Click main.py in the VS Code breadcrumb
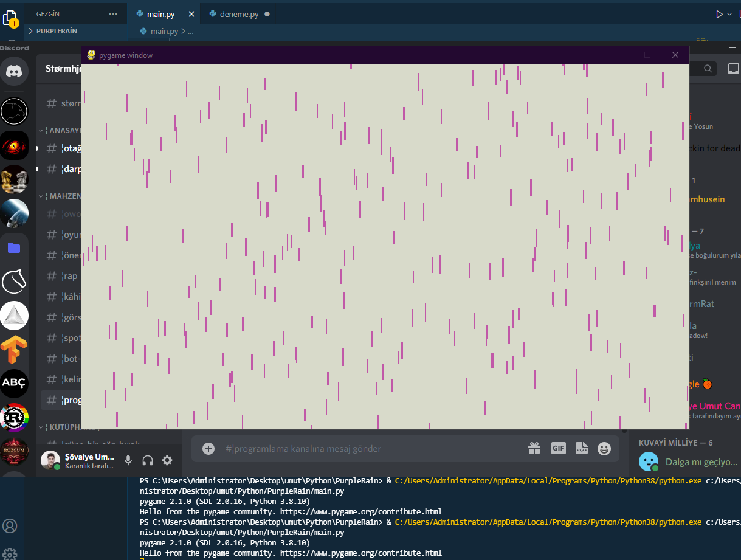 pos(164,31)
